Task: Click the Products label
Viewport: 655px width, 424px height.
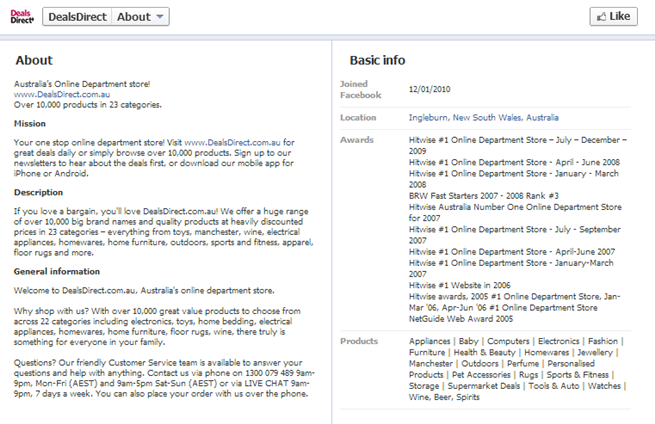Action: (359, 341)
